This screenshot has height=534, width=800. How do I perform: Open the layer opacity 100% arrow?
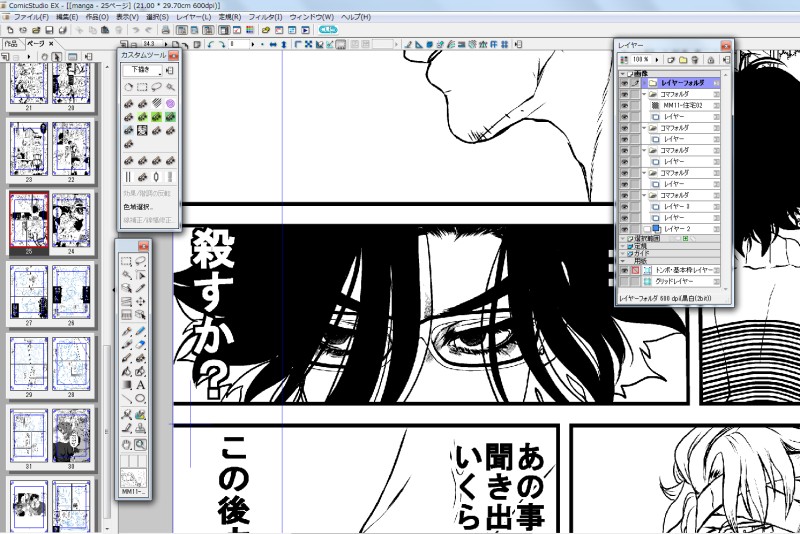657,60
